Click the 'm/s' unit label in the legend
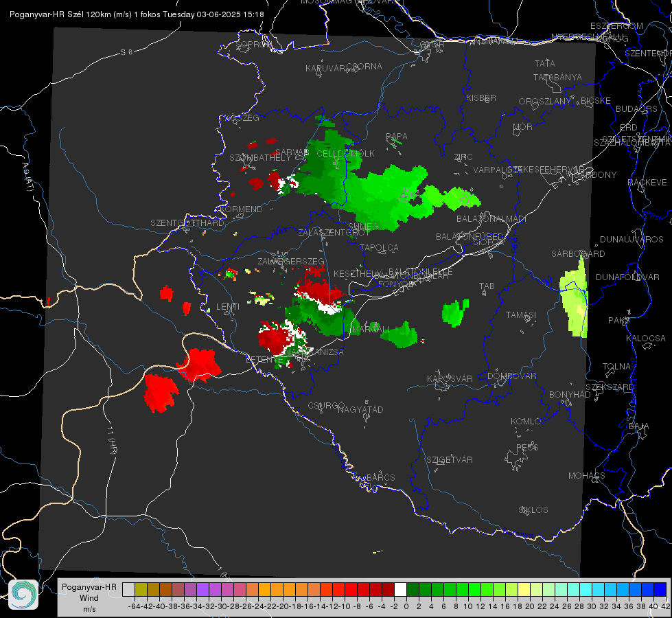672x618 pixels. [89, 609]
